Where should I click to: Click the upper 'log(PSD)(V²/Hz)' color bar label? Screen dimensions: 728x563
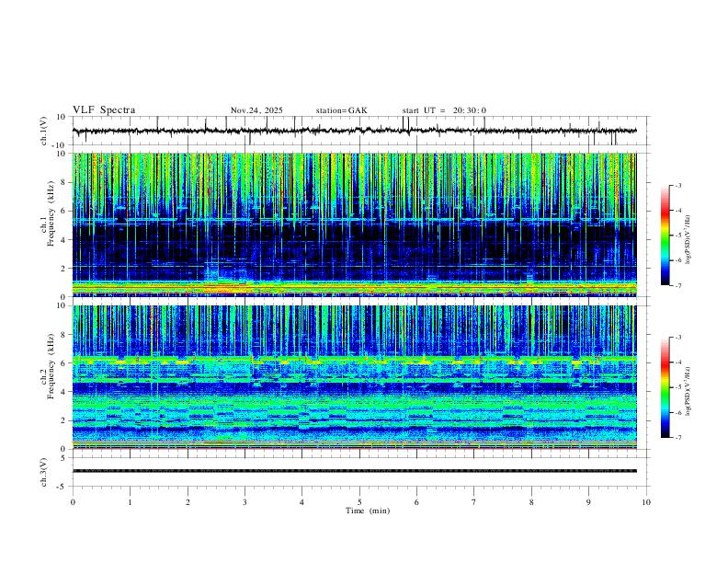pos(688,239)
